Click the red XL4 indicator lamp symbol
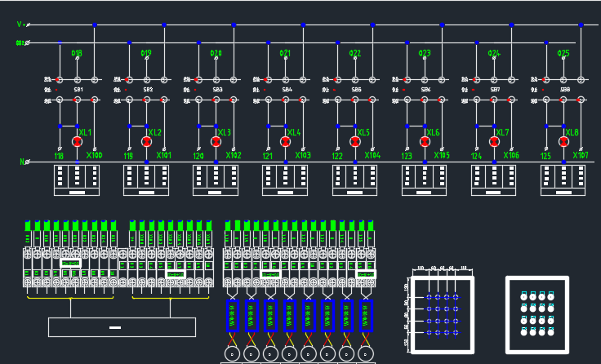This screenshot has width=601, height=364. (x=285, y=141)
